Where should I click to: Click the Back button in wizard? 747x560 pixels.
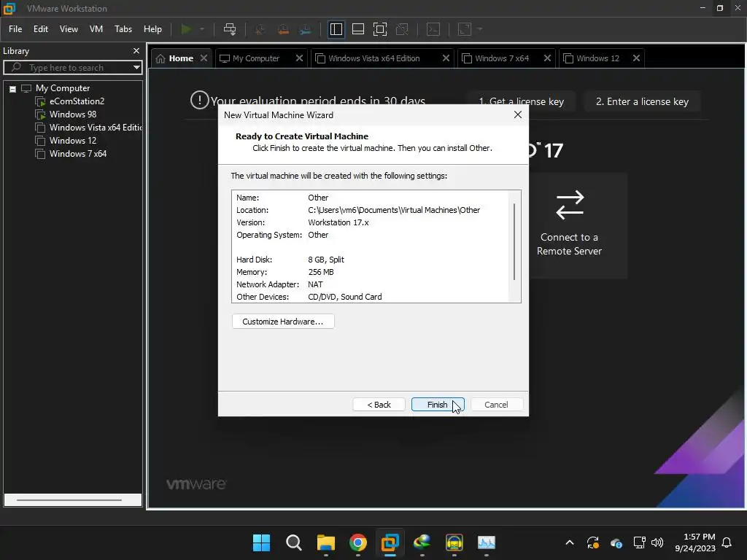(x=379, y=405)
